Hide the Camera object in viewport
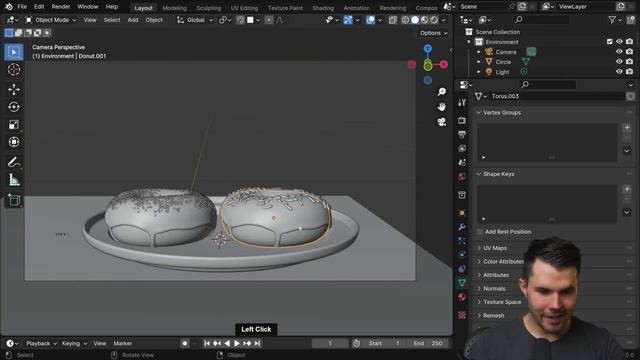 619,52
